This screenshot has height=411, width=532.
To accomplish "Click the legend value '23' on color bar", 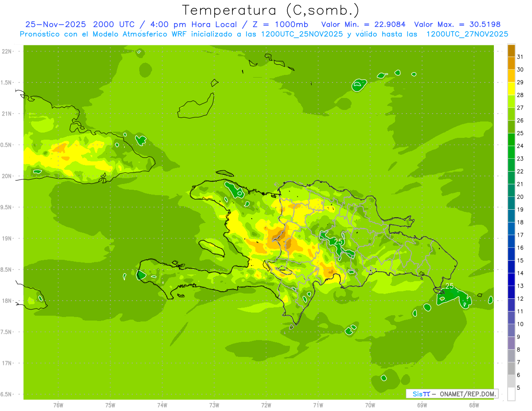I will (520, 158).
